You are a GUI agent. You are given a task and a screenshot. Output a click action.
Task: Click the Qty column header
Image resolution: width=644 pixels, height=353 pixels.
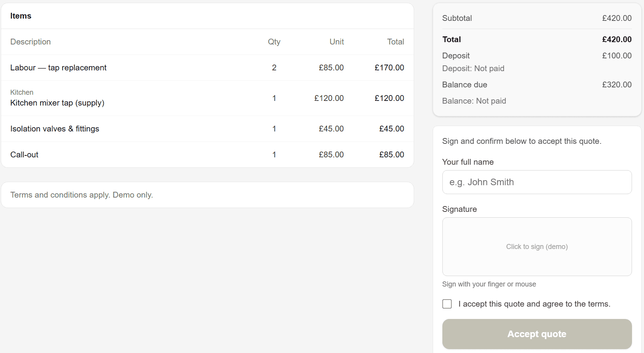(274, 42)
